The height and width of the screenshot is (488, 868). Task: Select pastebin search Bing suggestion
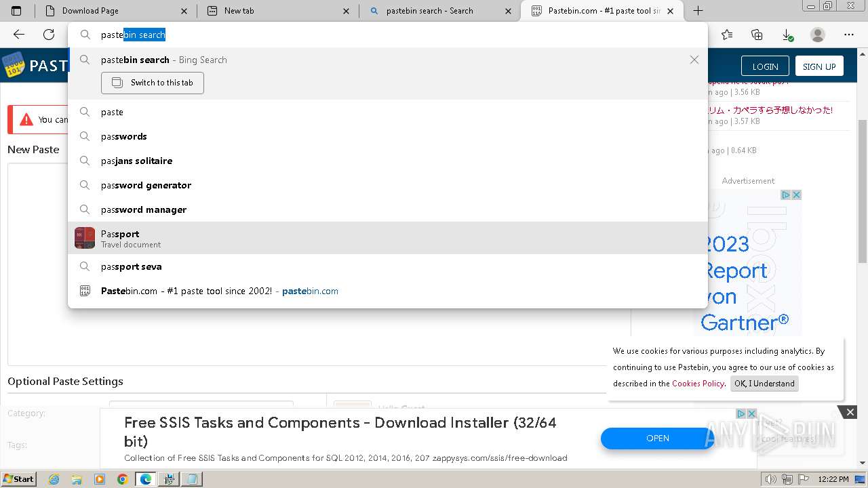387,60
